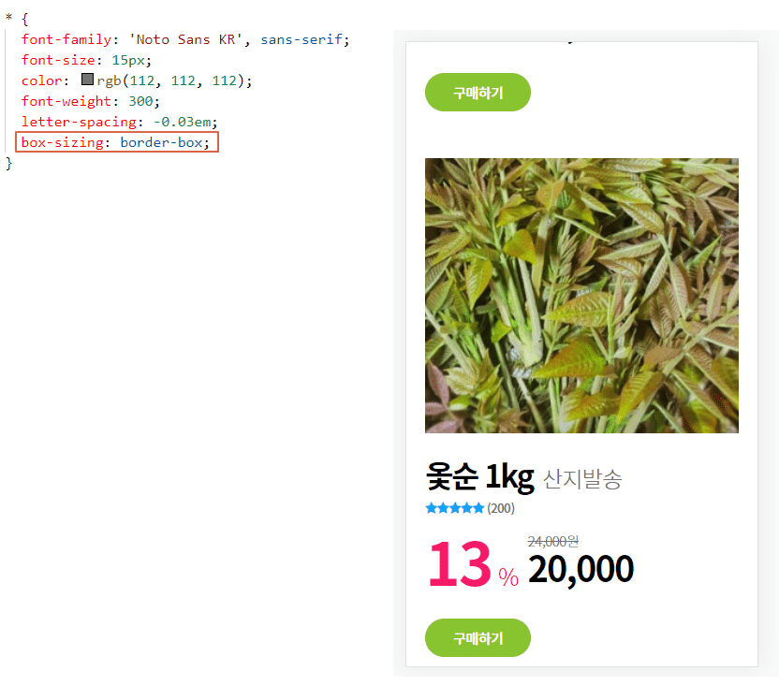Click the pink percent sign icon
Image resolution: width=779 pixels, height=700 pixels.
[x=508, y=577]
